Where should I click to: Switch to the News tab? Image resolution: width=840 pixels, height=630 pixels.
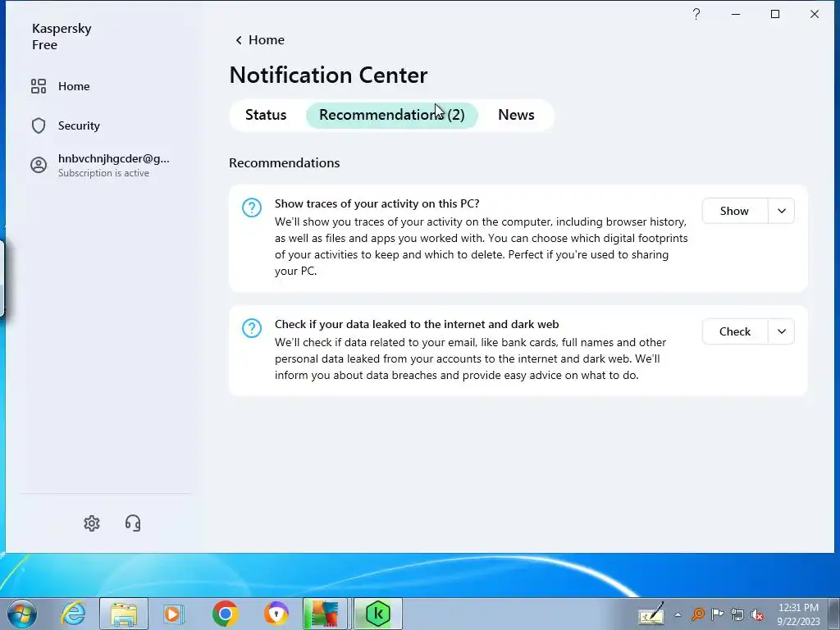pyautogui.click(x=516, y=115)
